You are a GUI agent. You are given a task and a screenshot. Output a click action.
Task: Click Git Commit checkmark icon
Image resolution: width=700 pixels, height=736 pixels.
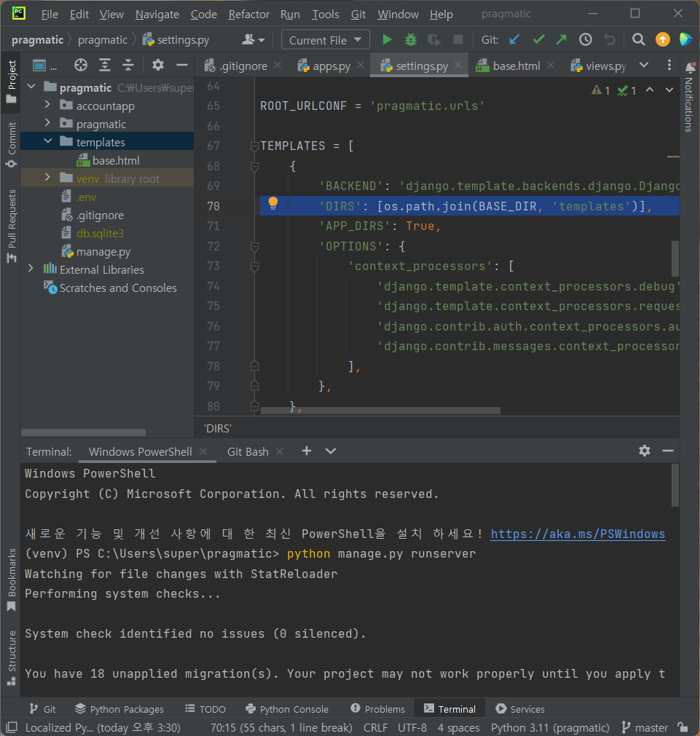(538, 40)
